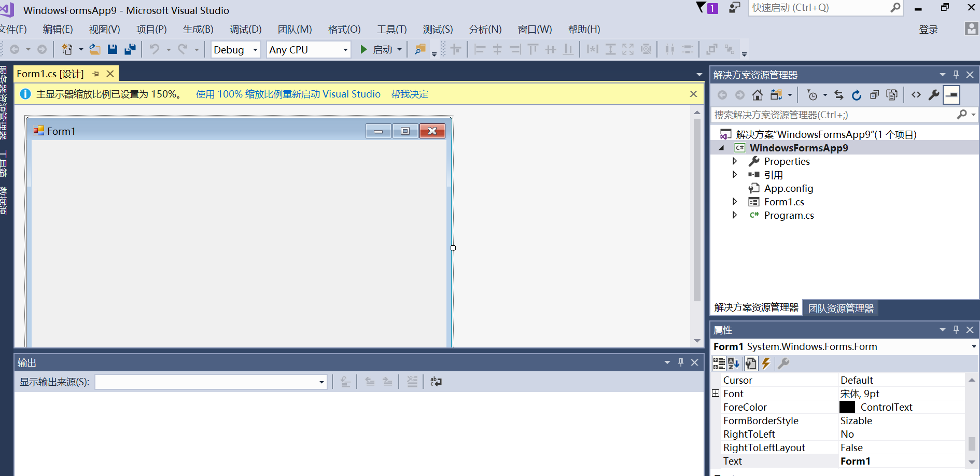This screenshot has width=980, height=476.
Task: Click the 使用 100% 缩放比例重新启动 Visual Studio link
Action: (x=288, y=94)
